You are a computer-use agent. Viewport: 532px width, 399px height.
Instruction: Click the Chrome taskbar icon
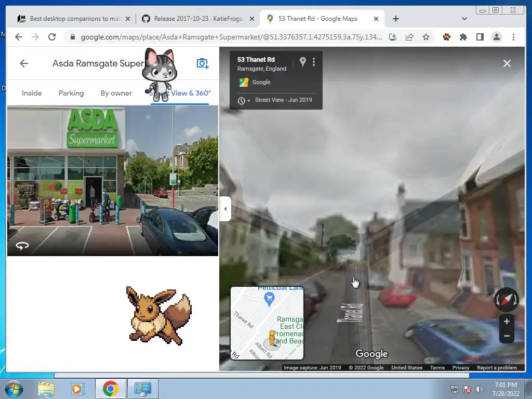click(x=110, y=389)
